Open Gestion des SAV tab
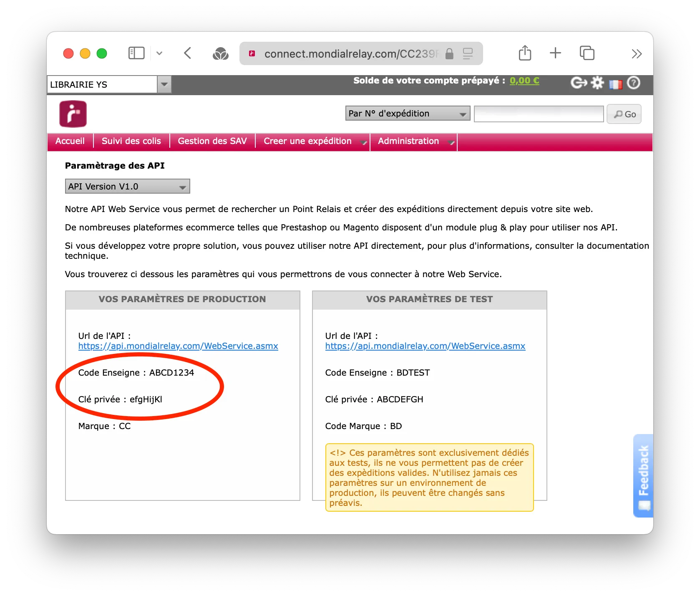Viewport: 700px width, 596px height. (x=212, y=141)
